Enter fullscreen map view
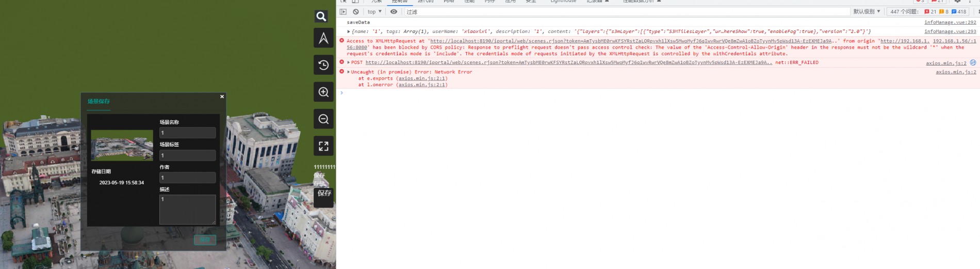This screenshot has height=269, width=980. (x=323, y=146)
